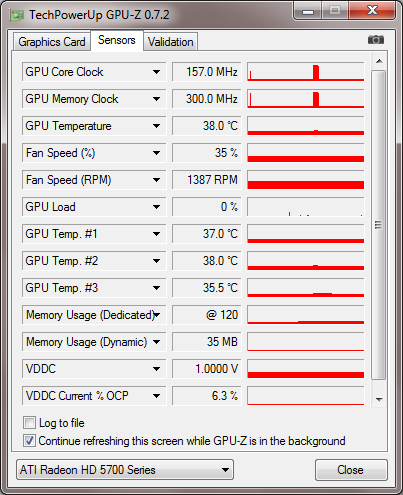Click the Close button
Screen dimensions: 403x495
351,470
